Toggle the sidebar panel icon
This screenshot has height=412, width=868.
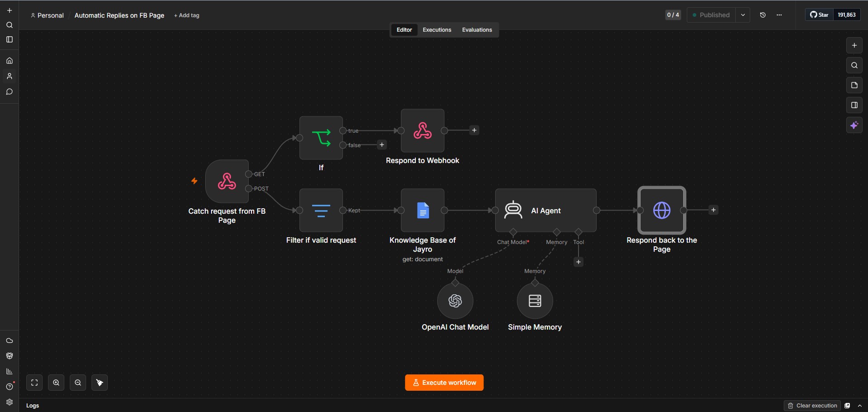click(10, 39)
